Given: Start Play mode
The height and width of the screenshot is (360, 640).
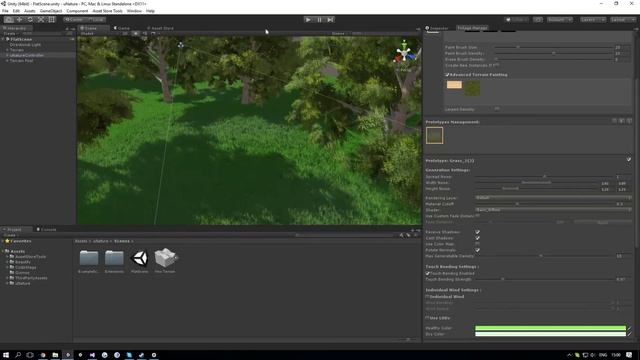Looking at the screenshot, I should pos(308,20).
